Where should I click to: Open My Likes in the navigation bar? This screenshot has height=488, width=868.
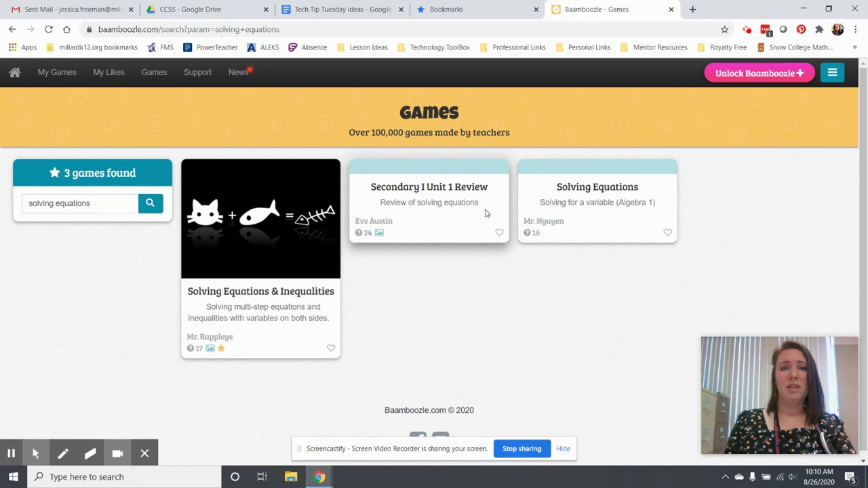[x=108, y=73]
